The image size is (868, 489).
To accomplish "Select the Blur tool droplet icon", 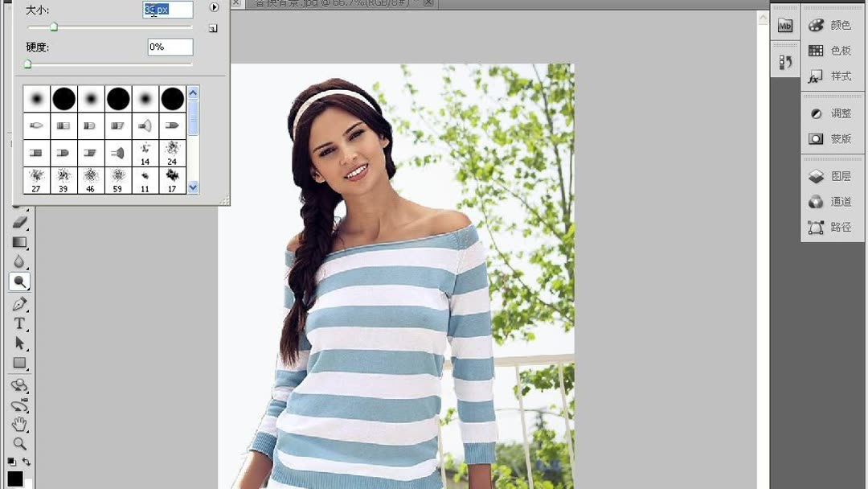I will (20, 262).
